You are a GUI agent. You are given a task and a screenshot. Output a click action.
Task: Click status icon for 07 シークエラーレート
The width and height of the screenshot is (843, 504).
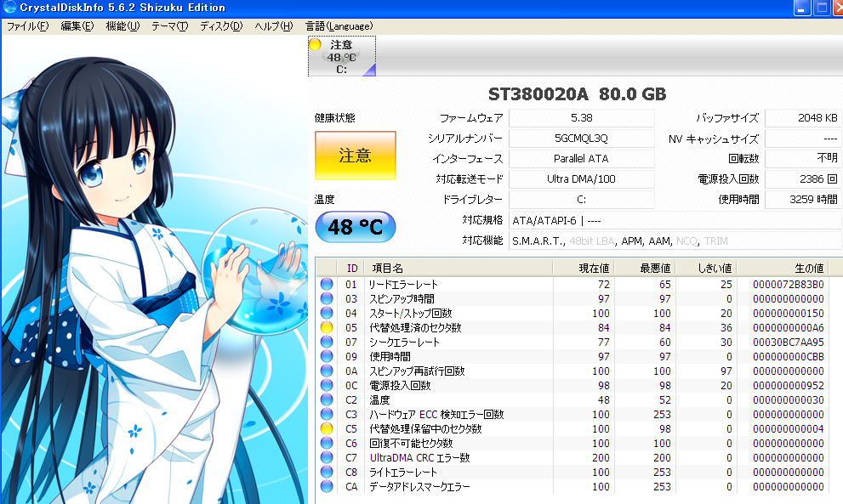(327, 342)
